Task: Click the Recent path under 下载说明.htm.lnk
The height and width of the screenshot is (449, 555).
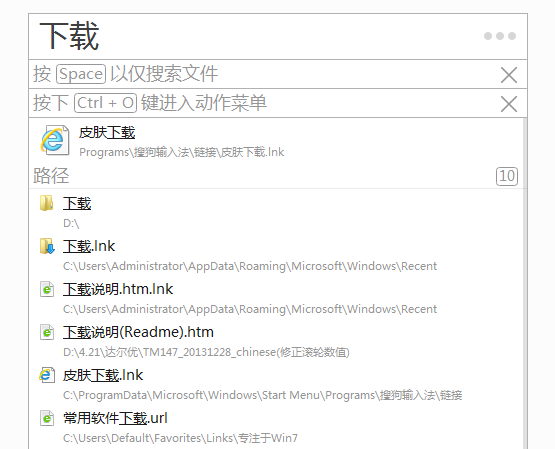Action: 250,309
